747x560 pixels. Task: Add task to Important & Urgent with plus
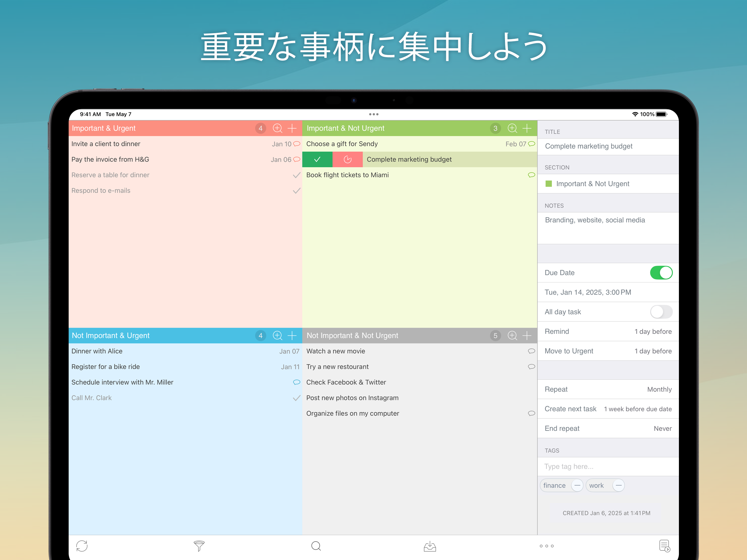[x=292, y=128]
